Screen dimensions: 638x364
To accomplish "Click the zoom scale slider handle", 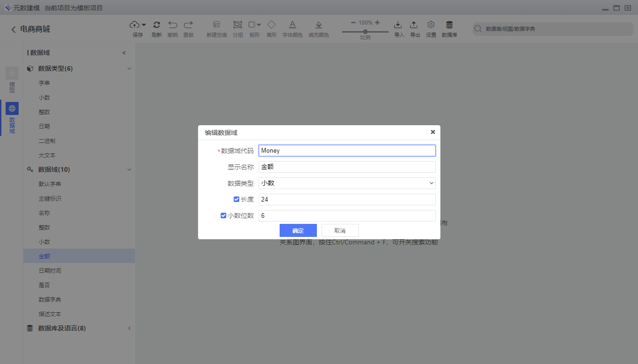I will click(x=365, y=32).
